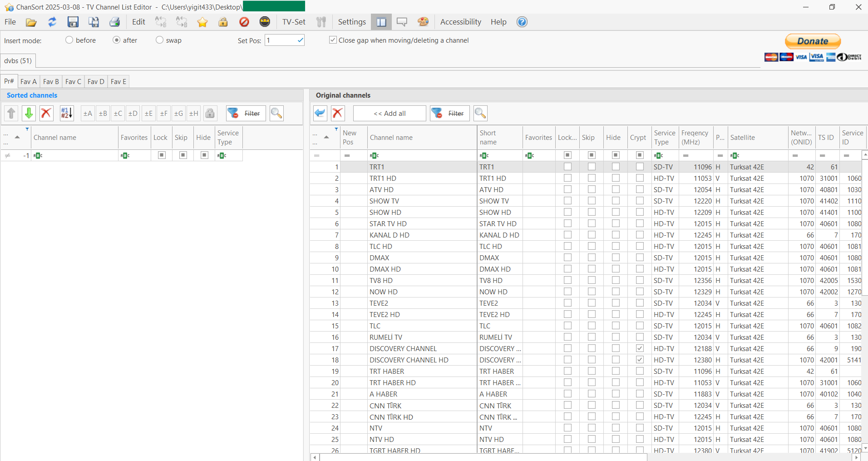Click the vertical scrollbar thumb
The image size is (868, 461).
[x=865, y=227]
